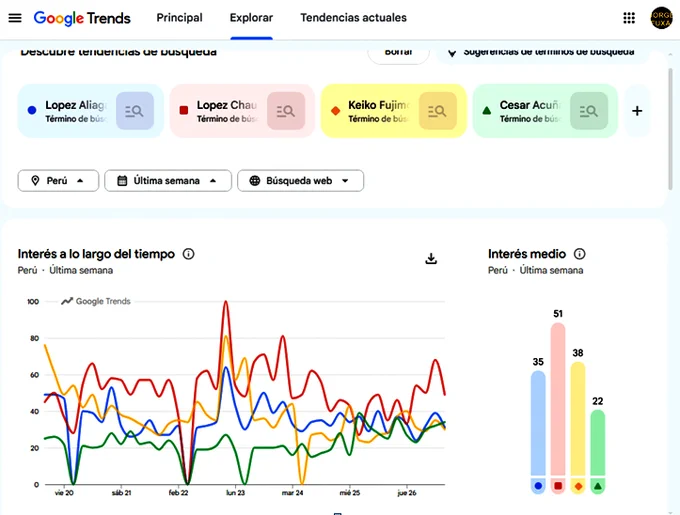The height and width of the screenshot is (515, 680).
Task: Open the Tendencias actuales tab
Action: point(353,18)
